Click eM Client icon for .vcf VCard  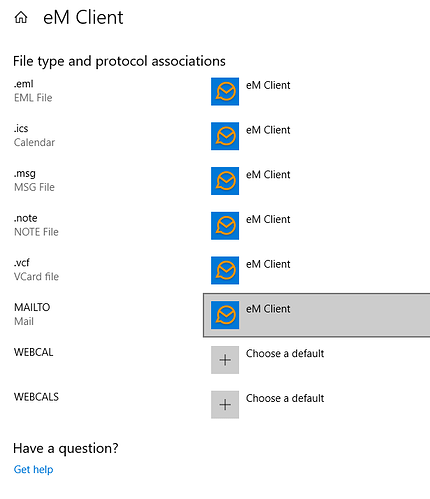225,270
